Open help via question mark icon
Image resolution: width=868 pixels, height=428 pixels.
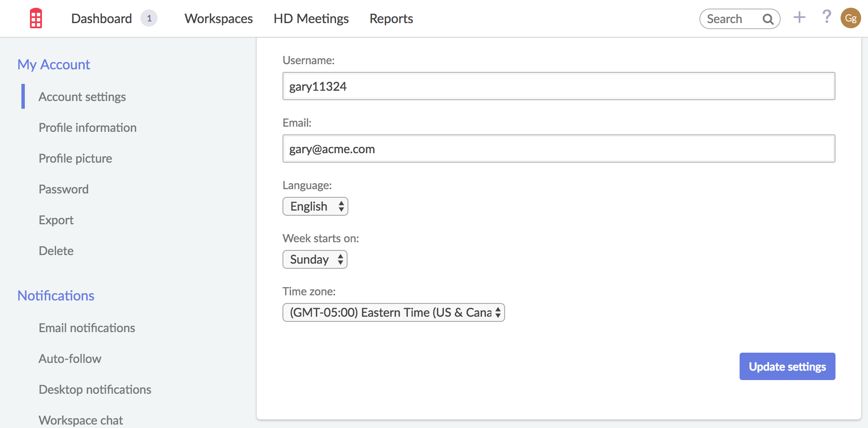coord(826,17)
